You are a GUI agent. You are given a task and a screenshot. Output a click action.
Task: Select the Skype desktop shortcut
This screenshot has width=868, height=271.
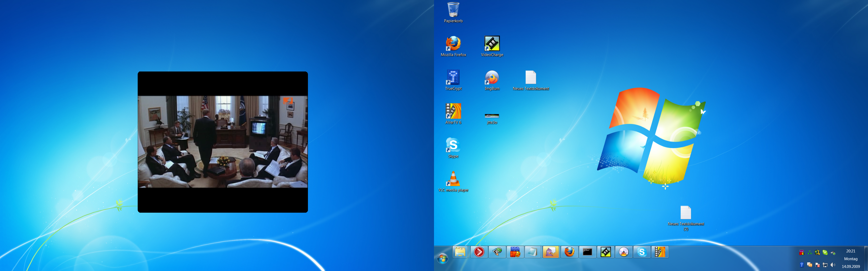pos(453,145)
